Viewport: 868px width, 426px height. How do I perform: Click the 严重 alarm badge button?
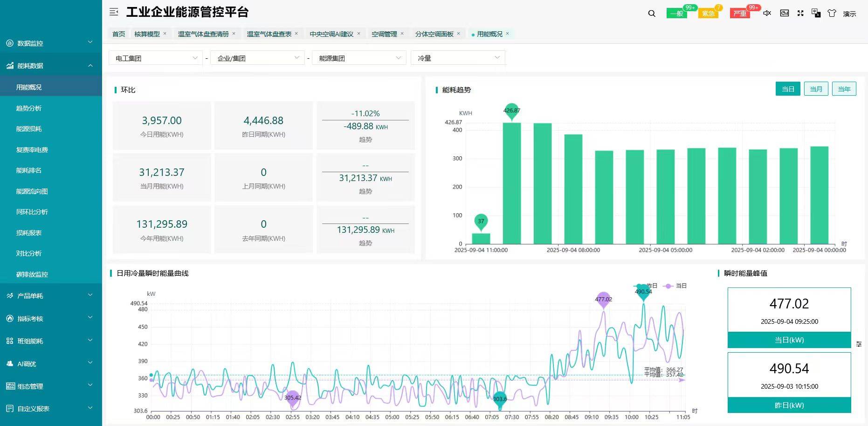[x=740, y=14]
